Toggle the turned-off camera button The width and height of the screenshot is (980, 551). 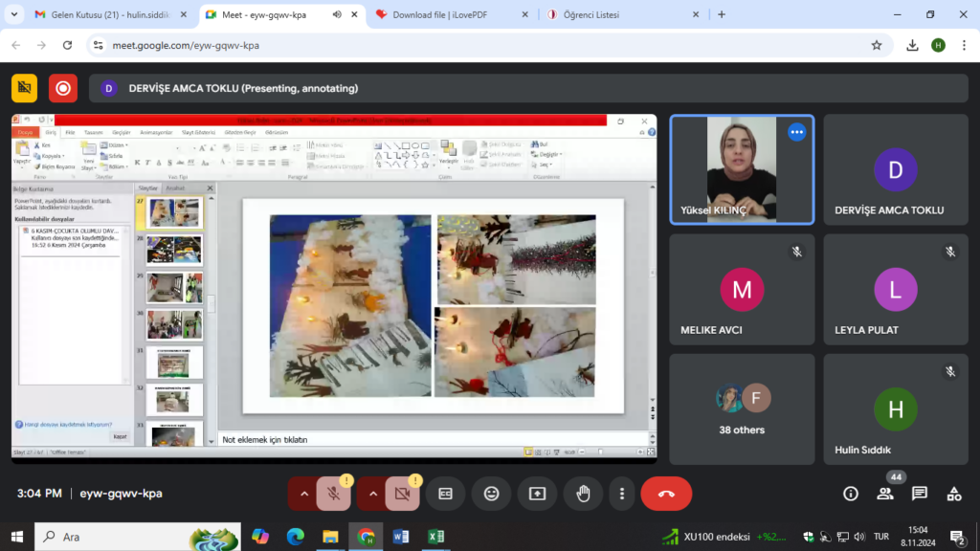point(402,494)
